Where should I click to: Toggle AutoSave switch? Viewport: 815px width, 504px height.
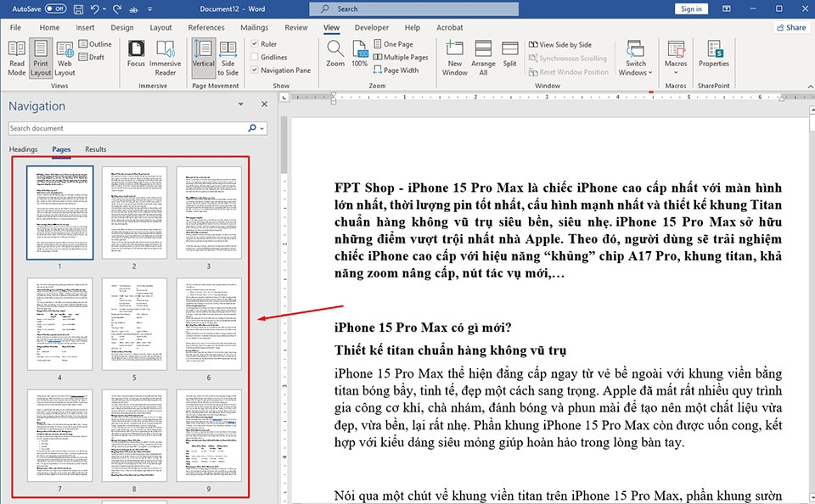(x=56, y=8)
